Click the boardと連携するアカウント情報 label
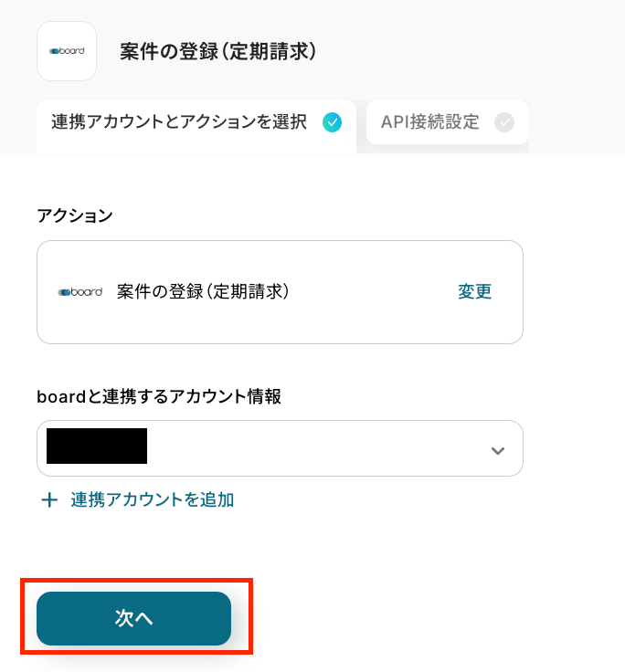Screen dimensions: 625x672 (x=159, y=396)
